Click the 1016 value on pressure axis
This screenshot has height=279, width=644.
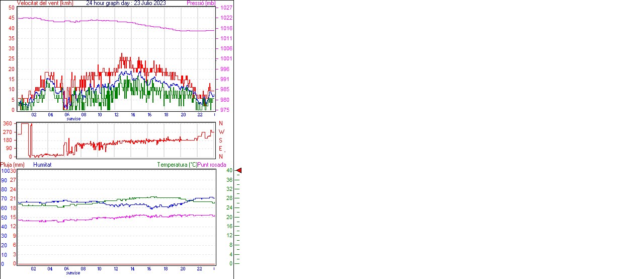[x=226, y=28]
